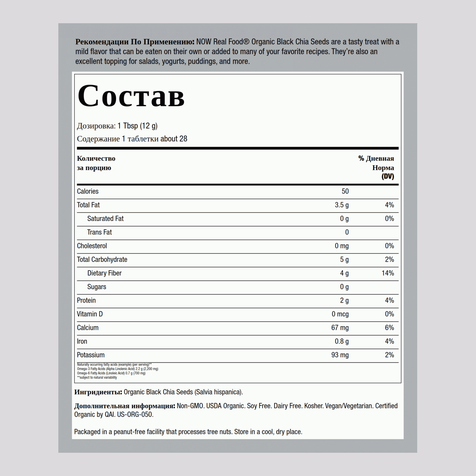The width and height of the screenshot is (476, 476).
Task: Click '% Дневная Норма (DV)' column header
Action: pyautogui.click(x=376, y=167)
